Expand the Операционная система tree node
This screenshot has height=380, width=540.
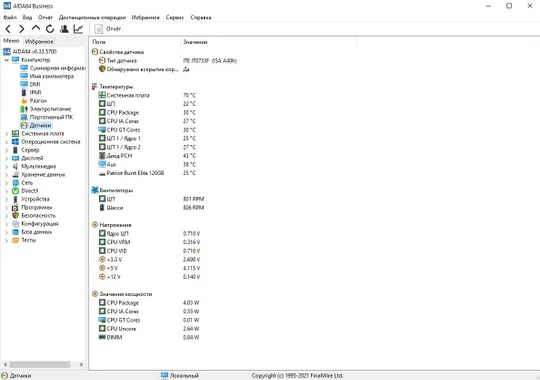(7, 142)
